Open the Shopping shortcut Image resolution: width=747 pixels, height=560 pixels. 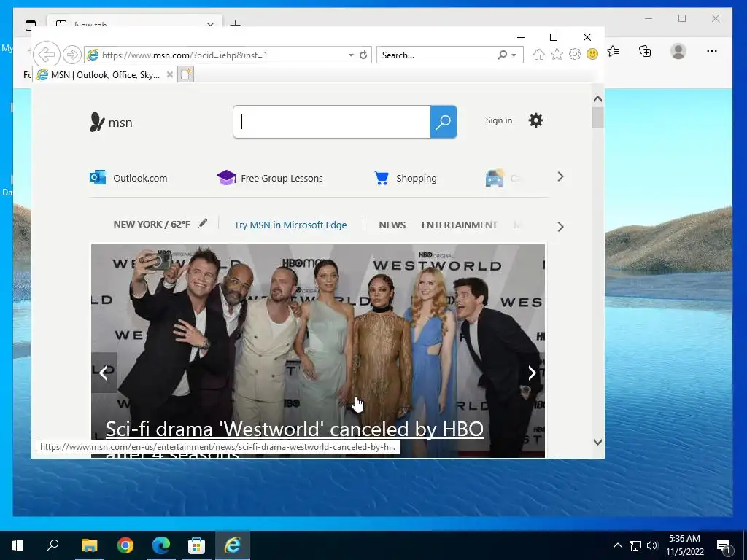(x=406, y=178)
